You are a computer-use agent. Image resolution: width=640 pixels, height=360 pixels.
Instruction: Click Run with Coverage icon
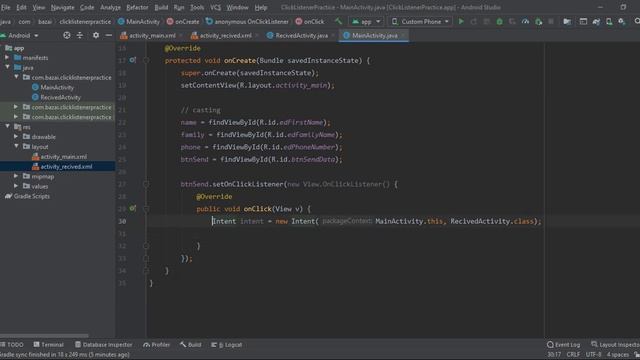point(512,22)
